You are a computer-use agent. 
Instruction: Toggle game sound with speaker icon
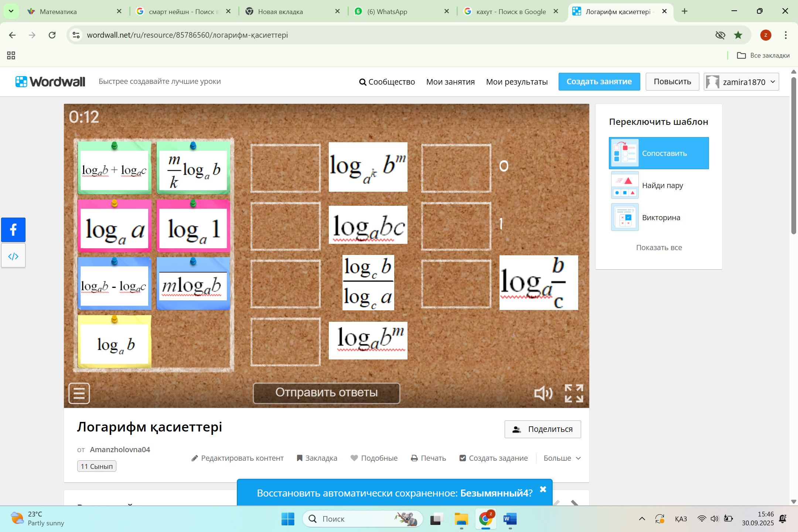click(x=543, y=393)
